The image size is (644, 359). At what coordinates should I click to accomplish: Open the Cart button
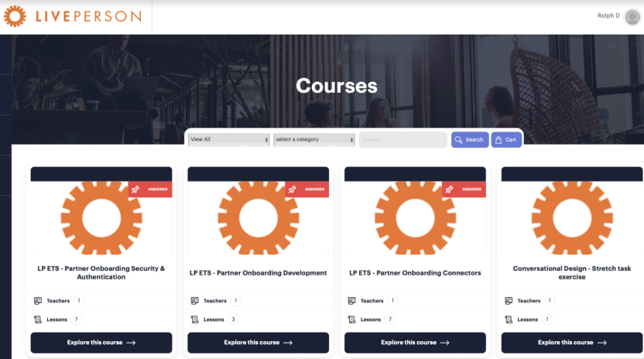tap(506, 140)
